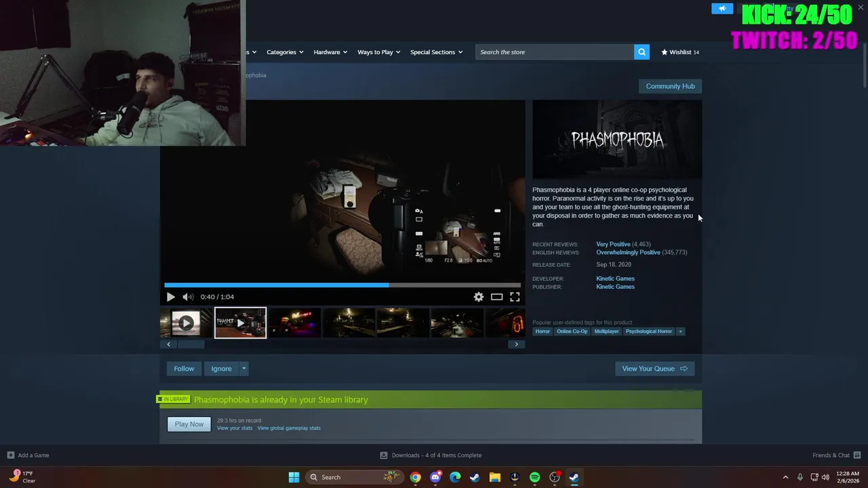Screen dimensions: 868x488
Task: Click View Your Queue
Action: pyautogui.click(x=654, y=369)
